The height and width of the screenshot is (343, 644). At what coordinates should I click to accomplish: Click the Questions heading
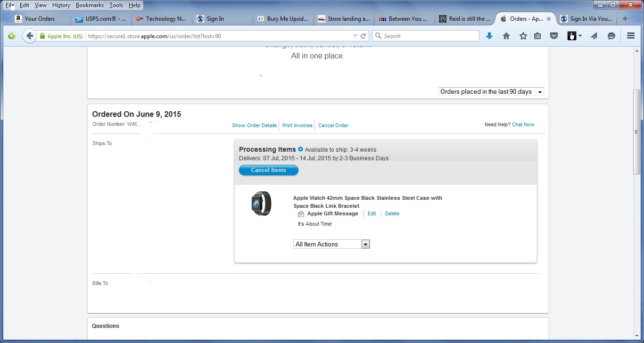tap(106, 326)
